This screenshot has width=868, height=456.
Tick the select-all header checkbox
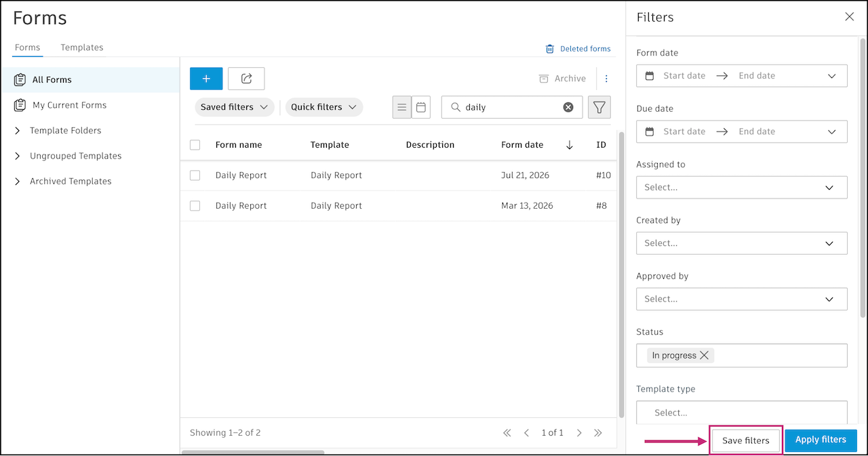(x=195, y=145)
